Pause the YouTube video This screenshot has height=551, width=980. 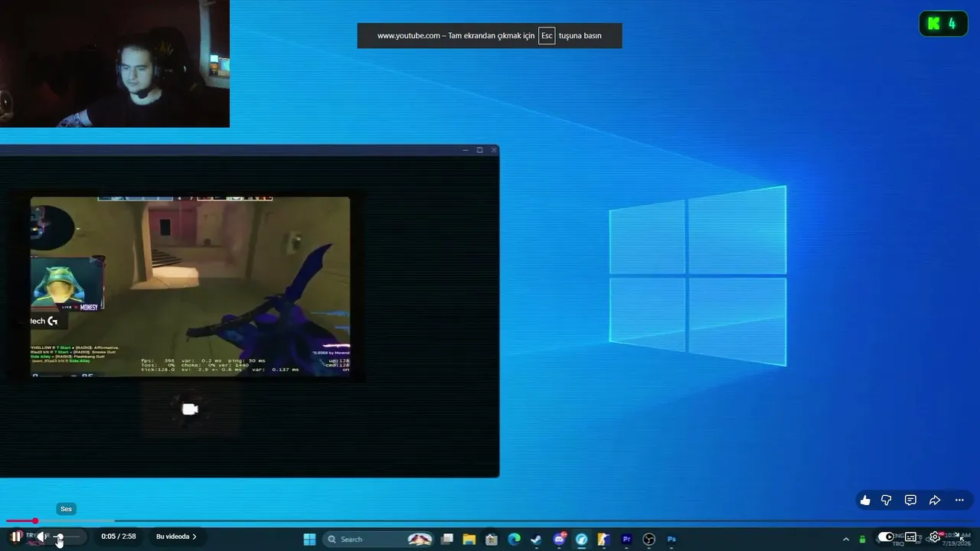16,536
